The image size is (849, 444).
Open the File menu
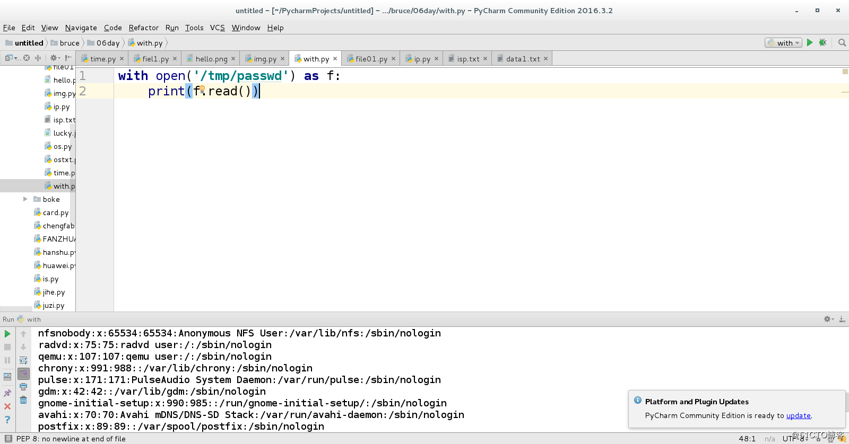[9, 28]
